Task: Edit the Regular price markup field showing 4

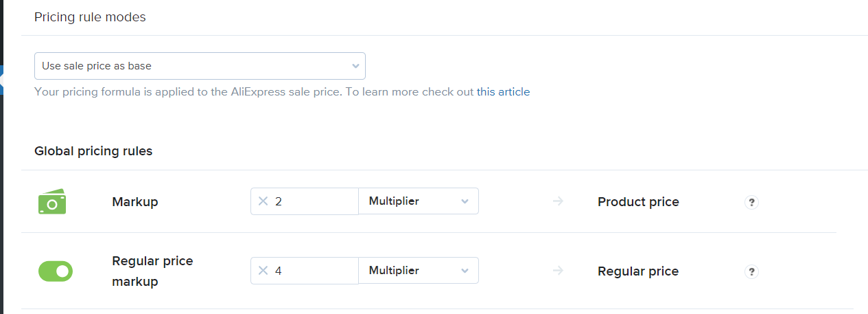Action: [x=305, y=271]
